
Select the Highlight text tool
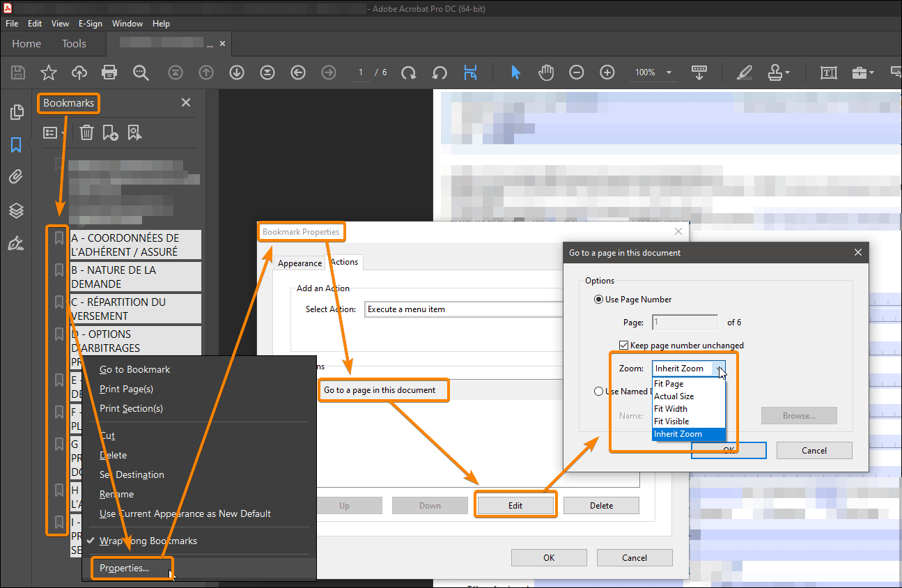point(744,72)
